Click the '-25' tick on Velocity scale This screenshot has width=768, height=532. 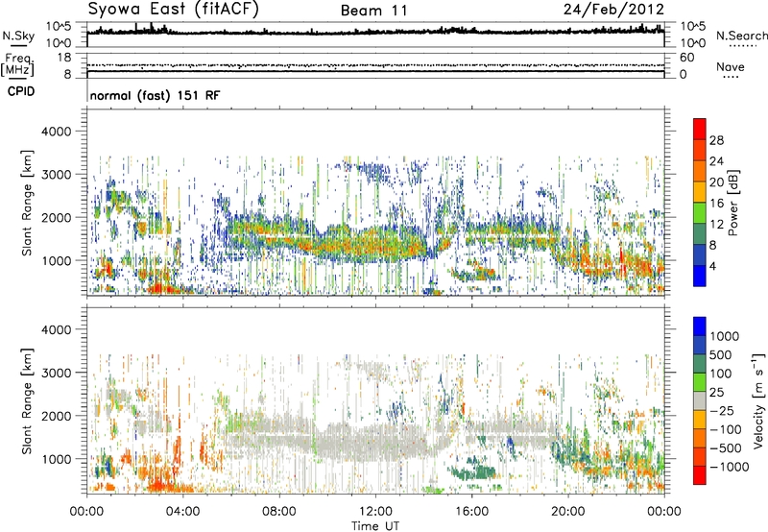(x=725, y=410)
